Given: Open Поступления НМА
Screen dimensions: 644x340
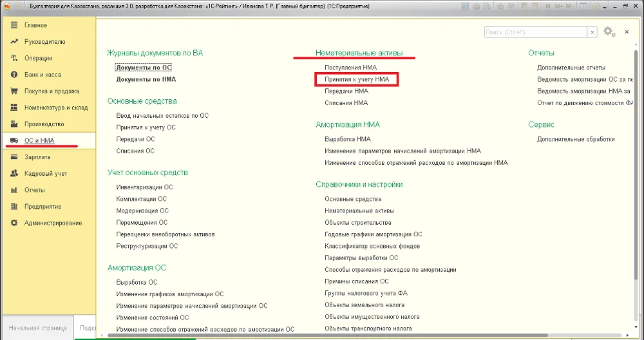Looking at the screenshot, I should (x=350, y=68).
